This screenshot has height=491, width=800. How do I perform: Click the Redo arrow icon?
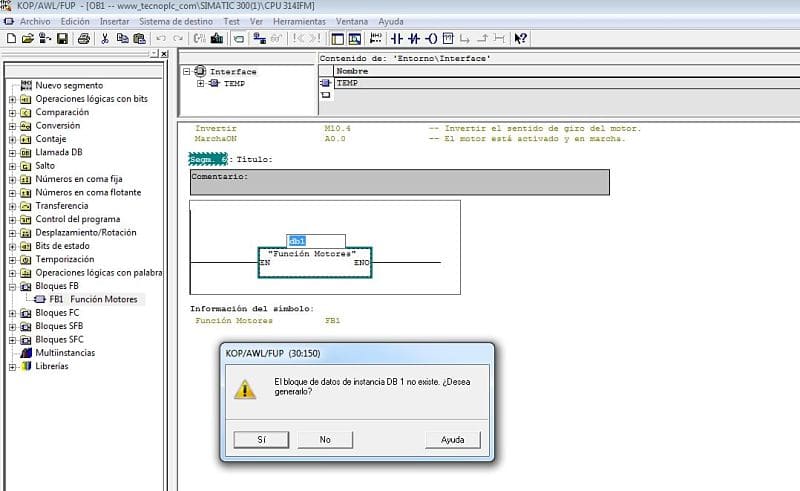click(178, 38)
